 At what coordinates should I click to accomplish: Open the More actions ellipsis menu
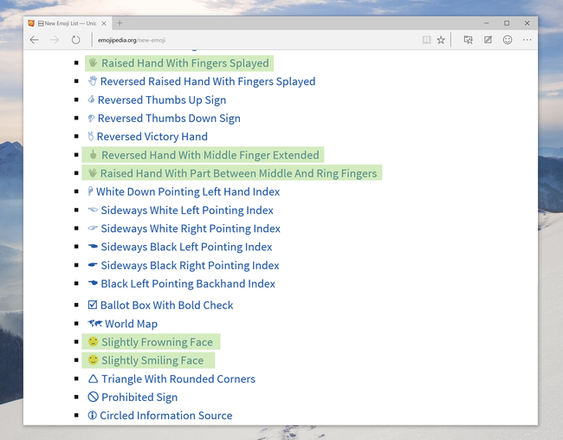click(527, 40)
